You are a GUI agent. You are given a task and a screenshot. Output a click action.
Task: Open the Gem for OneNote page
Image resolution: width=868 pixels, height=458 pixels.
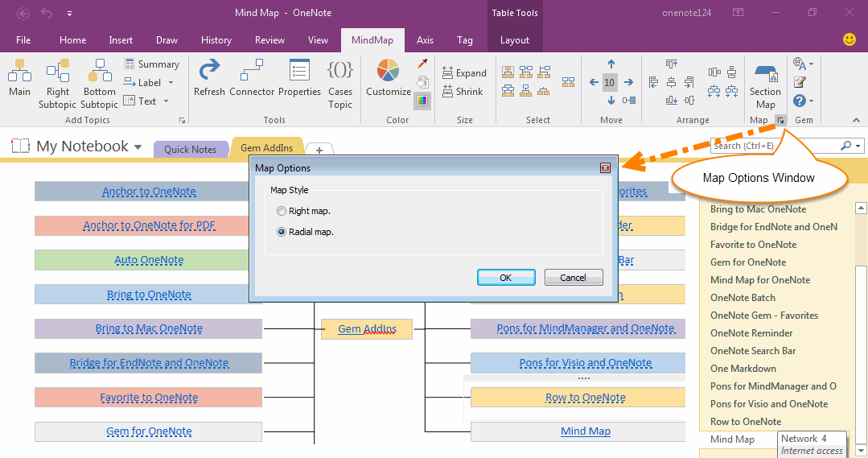click(748, 262)
